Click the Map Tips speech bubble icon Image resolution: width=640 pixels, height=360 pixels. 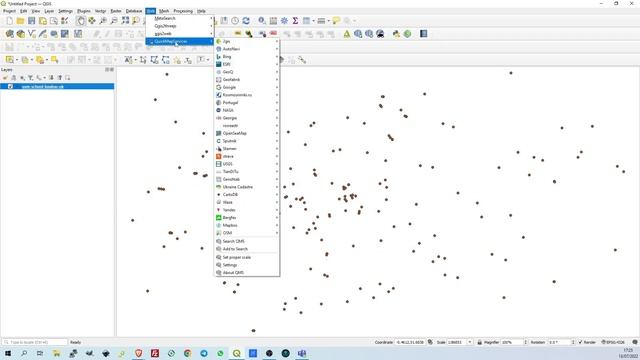point(336,21)
